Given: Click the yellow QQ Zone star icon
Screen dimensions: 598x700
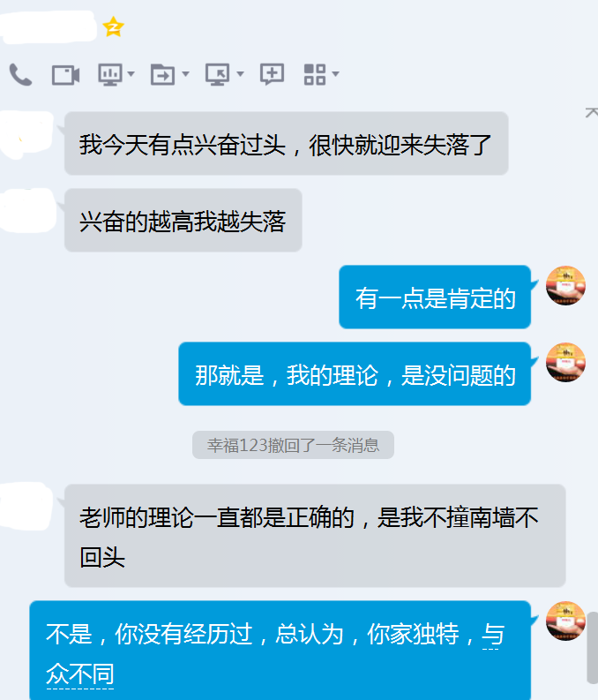Looking at the screenshot, I should pos(113,26).
